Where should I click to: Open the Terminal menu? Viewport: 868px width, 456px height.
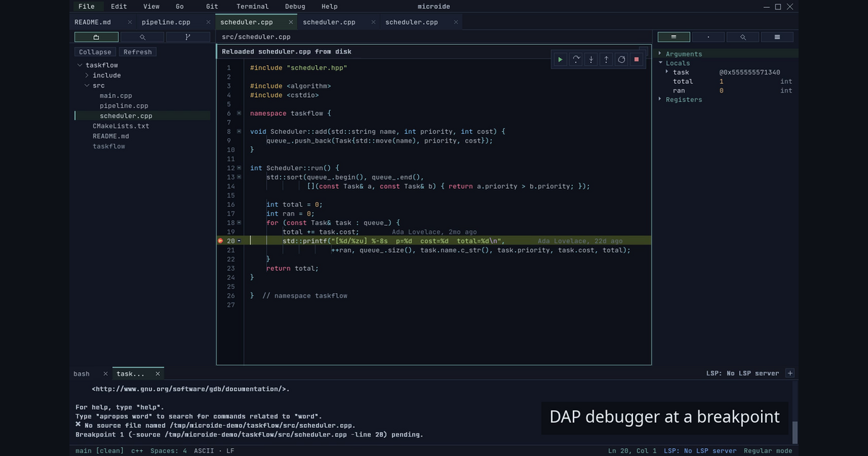coord(252,7)
